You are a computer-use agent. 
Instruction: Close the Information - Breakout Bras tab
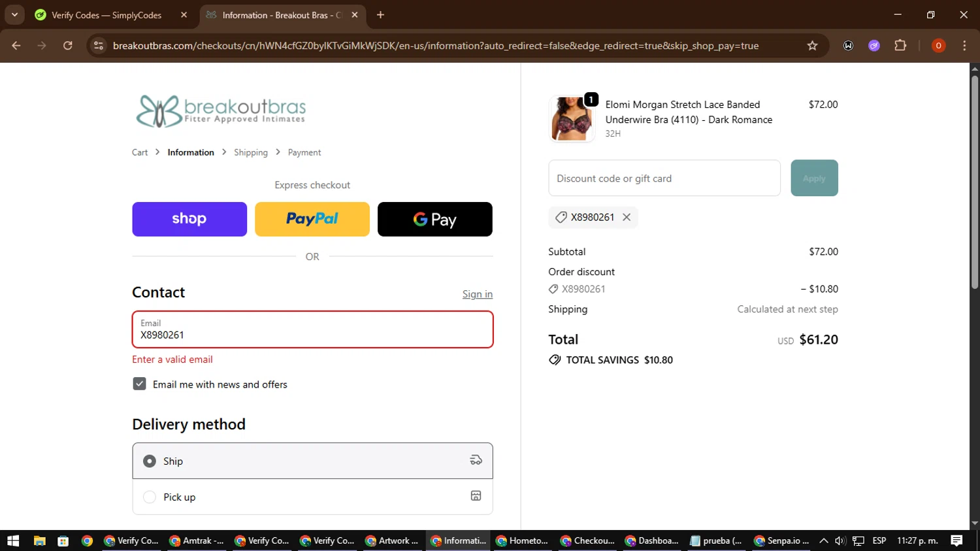pos(355,15)
